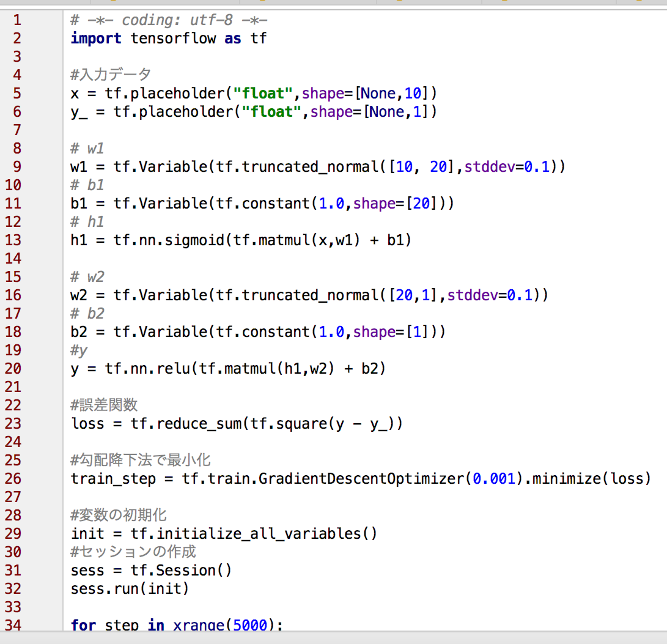Click the '# w2' comment line

(x=87, y=276)
